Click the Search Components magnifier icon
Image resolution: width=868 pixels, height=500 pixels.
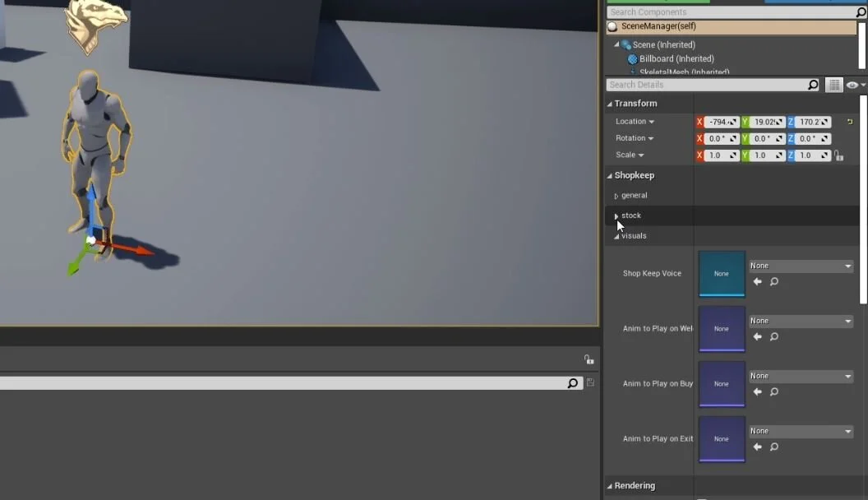(x=861, y=12)
